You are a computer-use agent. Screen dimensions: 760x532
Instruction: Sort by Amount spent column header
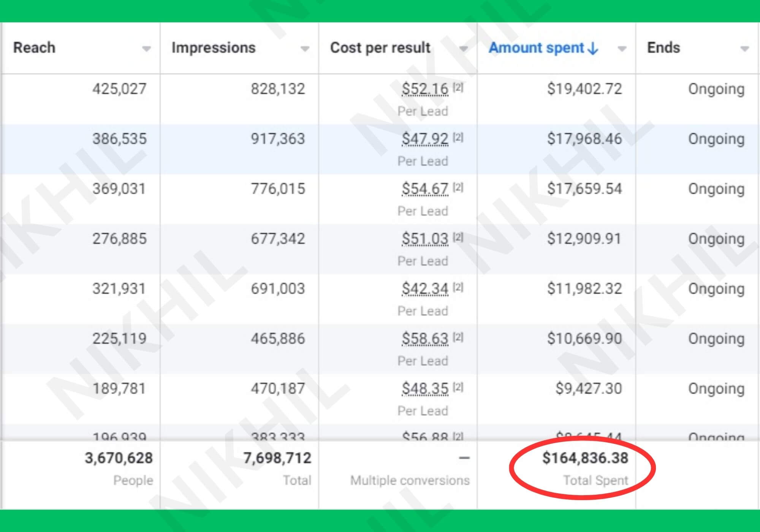536,48
